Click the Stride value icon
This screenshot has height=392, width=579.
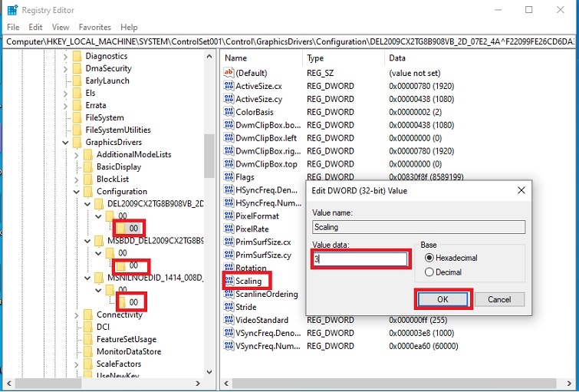click(x=229, y=307)
